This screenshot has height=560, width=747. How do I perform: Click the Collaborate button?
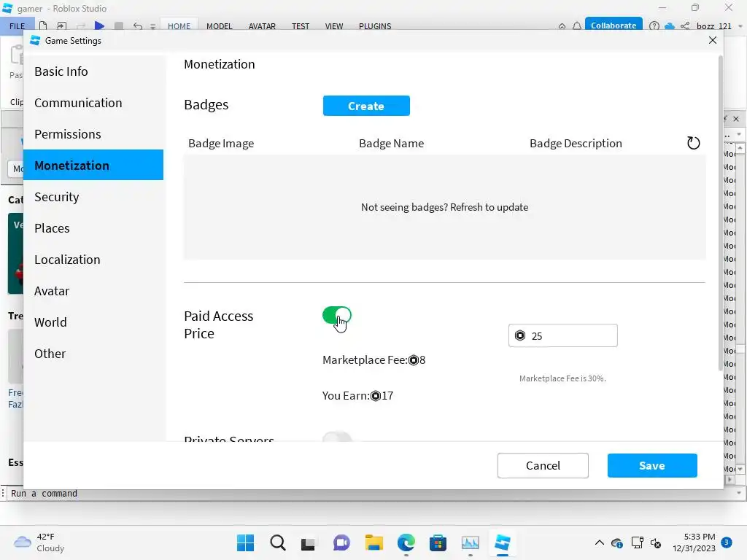coord(613,26)
